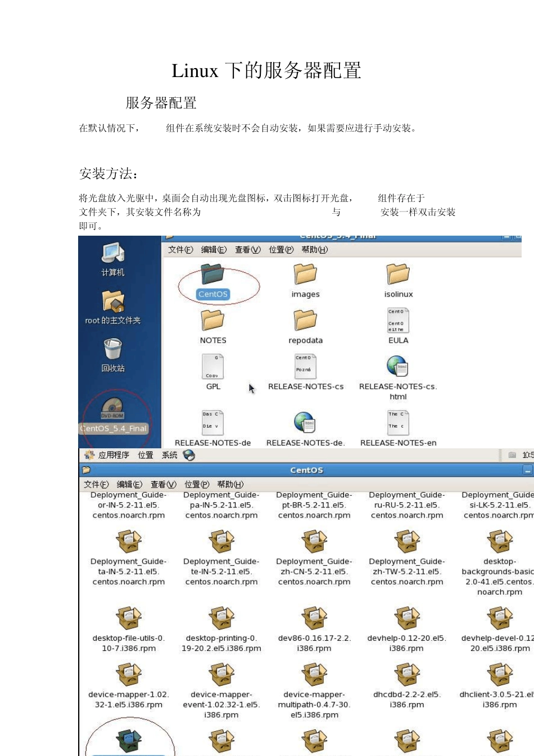Viewport: 534px width, 756px height.
Task: Select RELEASE-NOTES-de. html globe icon
Action: pyautogui.click(x=305, y=423)
